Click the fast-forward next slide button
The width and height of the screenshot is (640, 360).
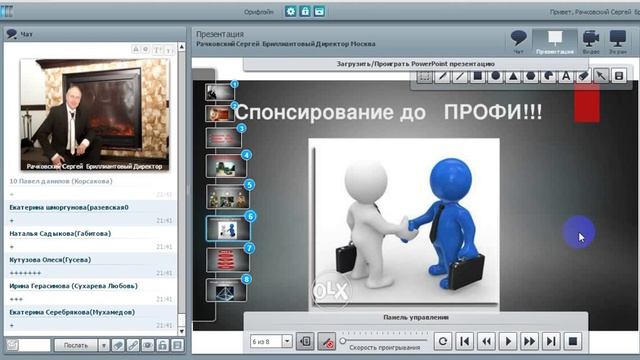tap(529, 341)
